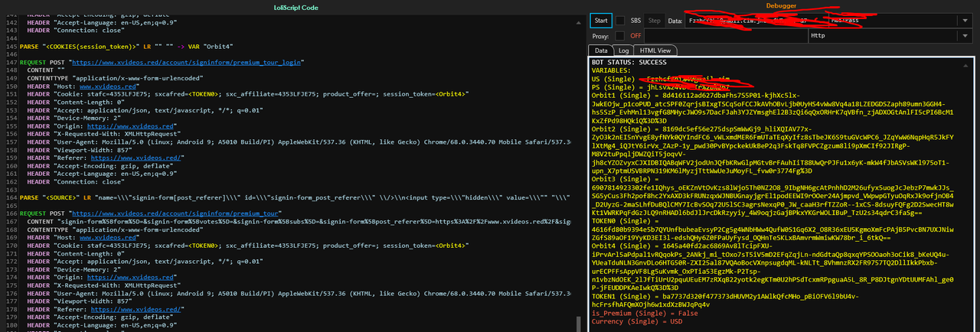The width and height of the screenshot is (980, 332).
Task: Click the empty proxy input field
Action: (x=726, y=36)
